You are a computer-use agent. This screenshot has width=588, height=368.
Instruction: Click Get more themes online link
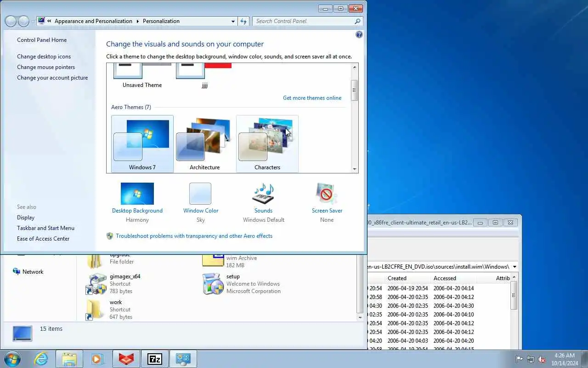tap(312, 98)
